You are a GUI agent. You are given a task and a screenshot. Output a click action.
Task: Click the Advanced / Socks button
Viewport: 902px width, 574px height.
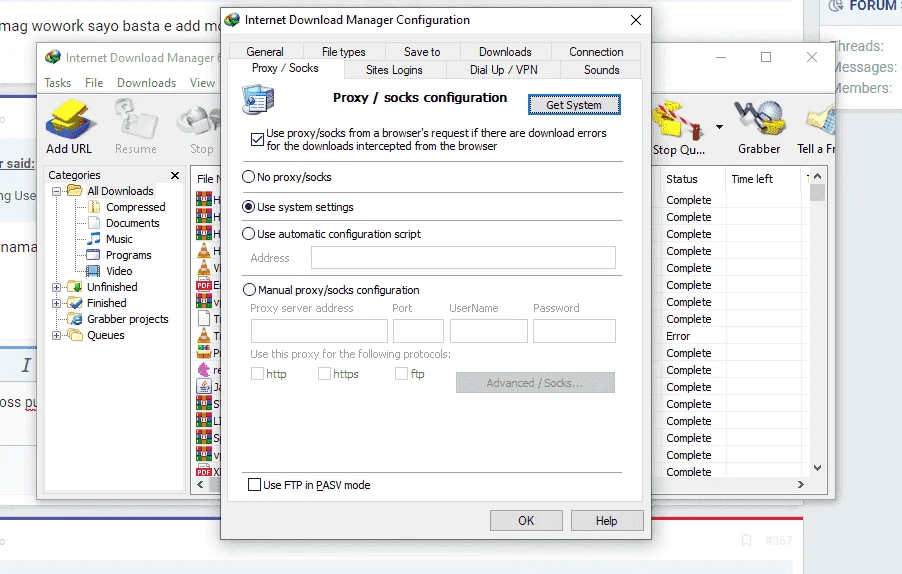click(x=535, y=382)
